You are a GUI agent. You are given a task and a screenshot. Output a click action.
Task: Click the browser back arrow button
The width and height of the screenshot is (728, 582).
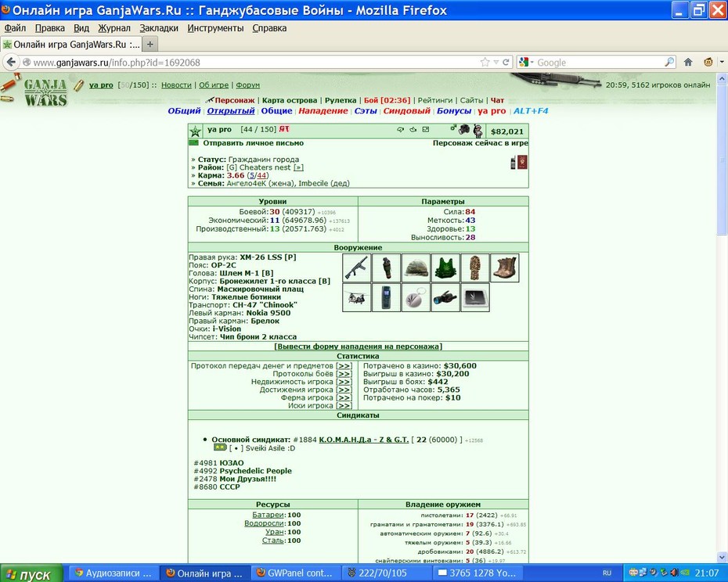coord(11,63)
